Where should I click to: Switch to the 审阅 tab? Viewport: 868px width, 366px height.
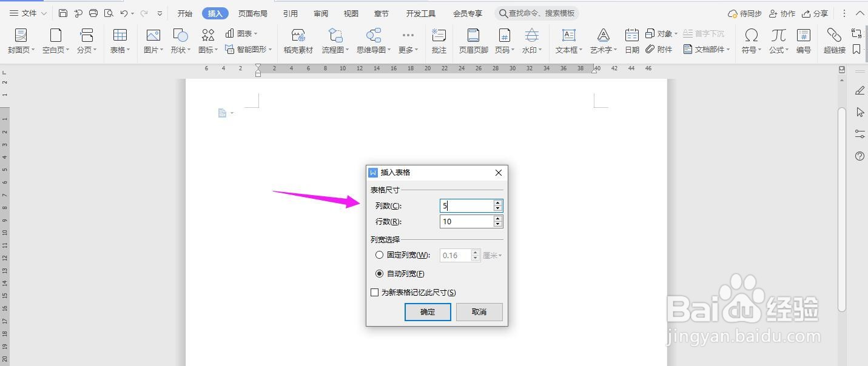coord(321,13)
